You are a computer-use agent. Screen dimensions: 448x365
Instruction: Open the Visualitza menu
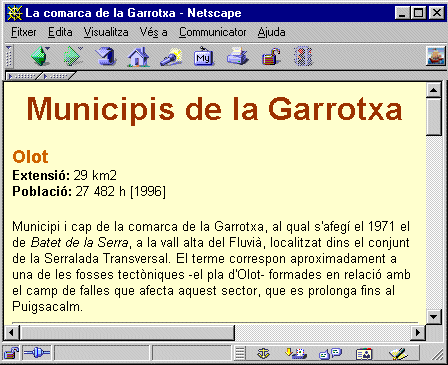pyautogui.click(x=106, y=32)
